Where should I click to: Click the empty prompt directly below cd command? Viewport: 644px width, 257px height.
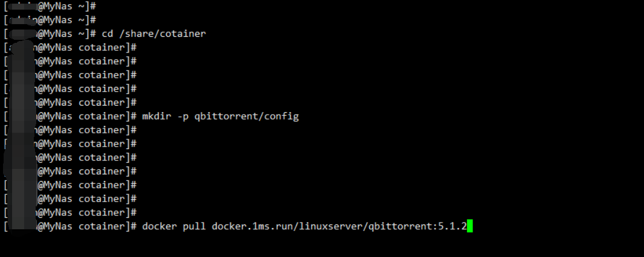(70, 48)
